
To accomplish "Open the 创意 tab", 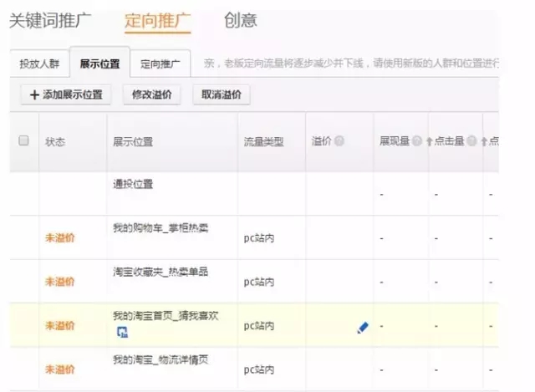I will point(240,20).
